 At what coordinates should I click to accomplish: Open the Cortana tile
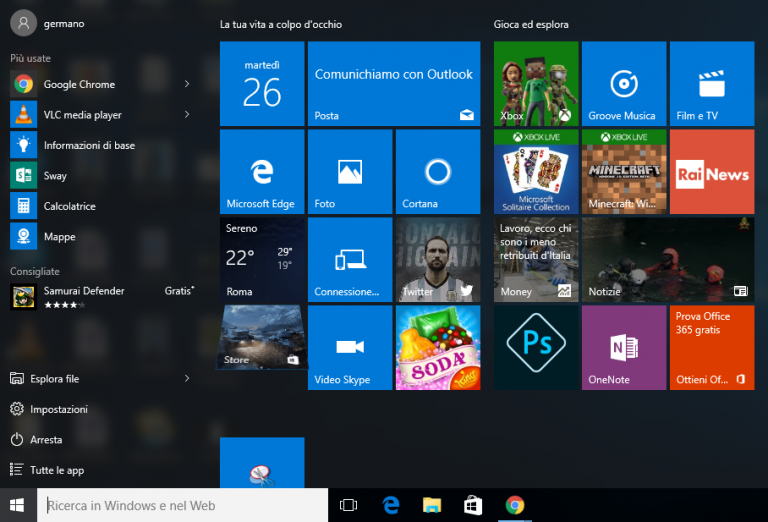coord(438,172)
